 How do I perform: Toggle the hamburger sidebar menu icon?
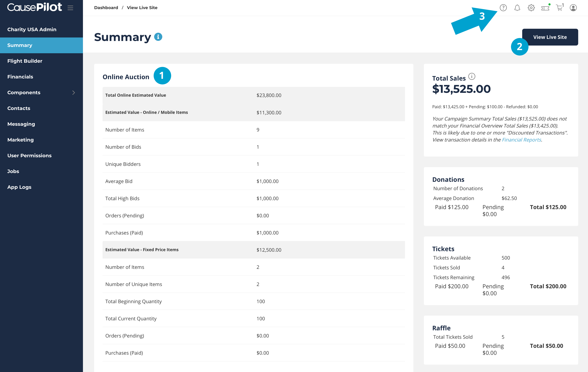click(70, 8)
